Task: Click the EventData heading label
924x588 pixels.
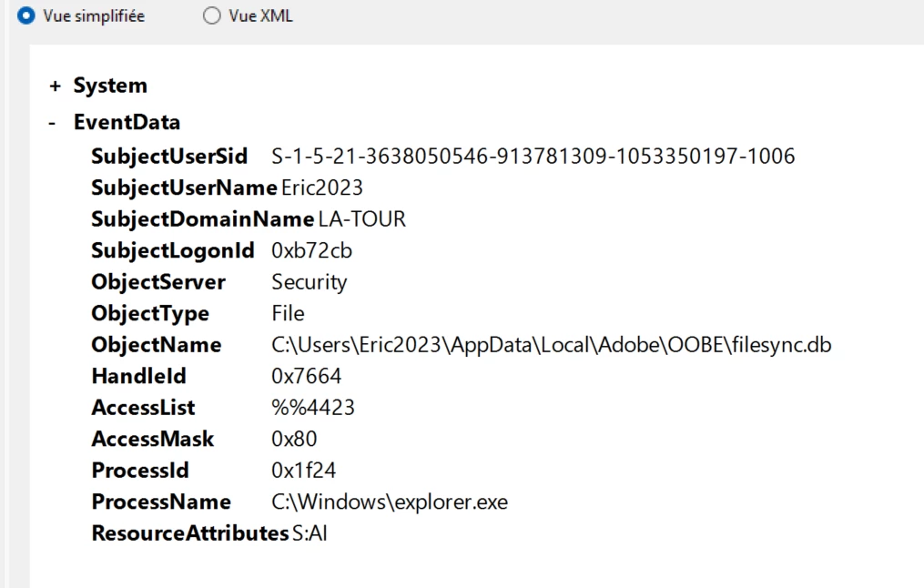Action: [127, 122]
